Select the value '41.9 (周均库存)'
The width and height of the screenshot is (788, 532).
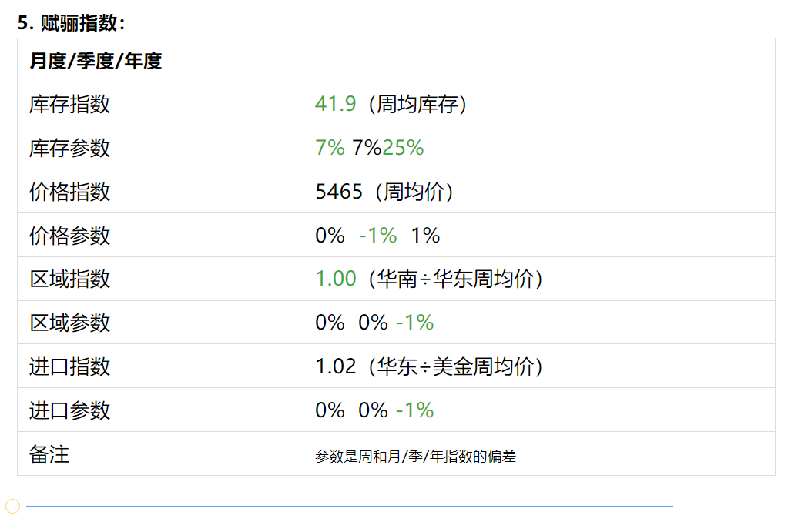[x=391, y=104]
